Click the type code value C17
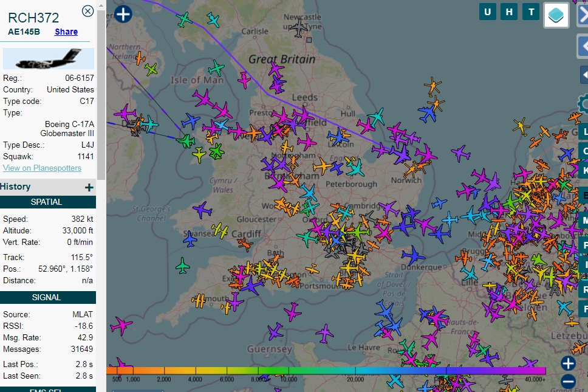This screenshot has width=588, height=392. pos(87,101)
